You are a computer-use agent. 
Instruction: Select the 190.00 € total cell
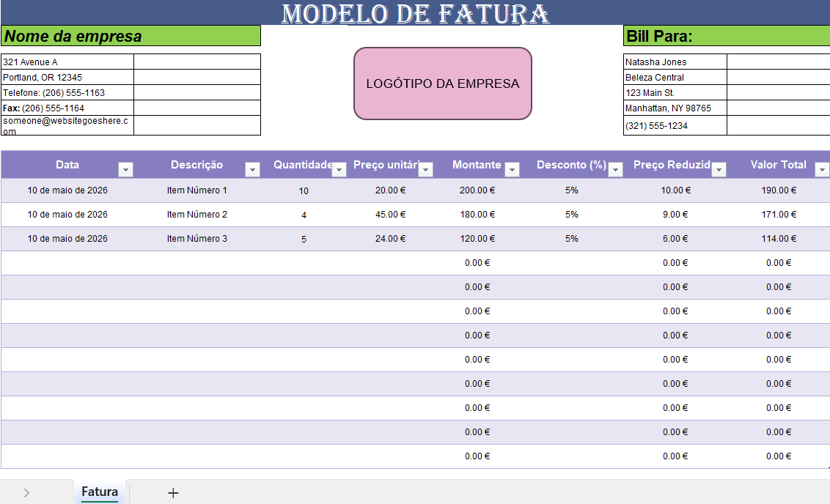pyautogui.click(x=780, y=190)
